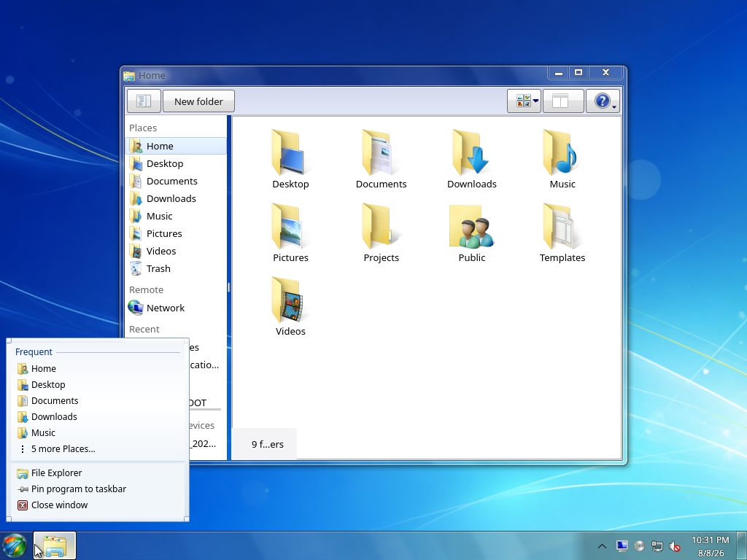Viewport: 747px width, 560px height.
Task: Open the Documents folder in file view
Action: pyautogui.click(x=381, y=160)
